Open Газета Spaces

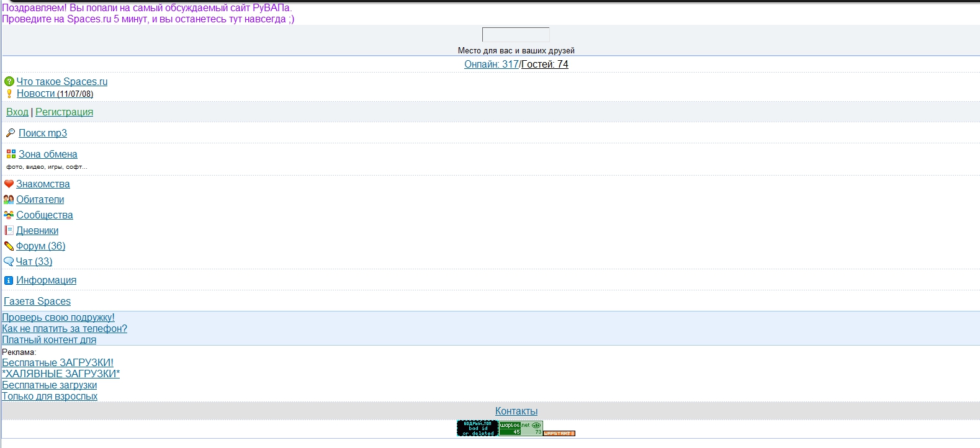[x=37, y=301]
